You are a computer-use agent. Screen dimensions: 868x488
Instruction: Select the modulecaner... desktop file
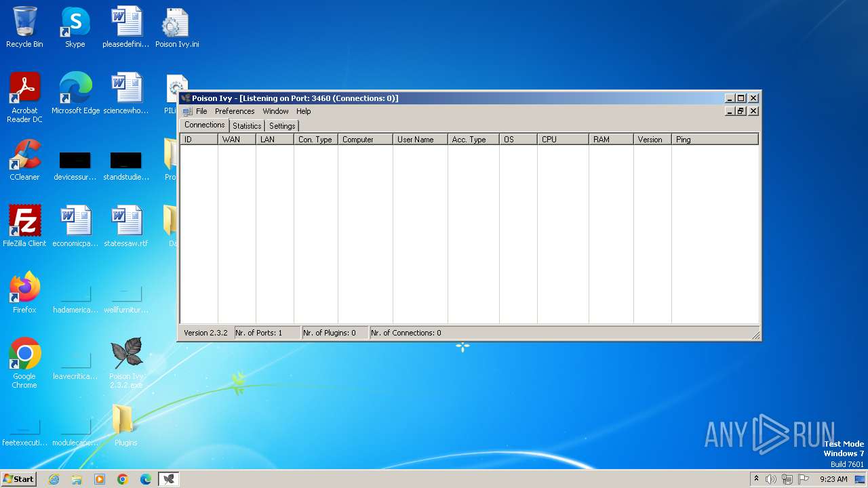pos(75,432)
